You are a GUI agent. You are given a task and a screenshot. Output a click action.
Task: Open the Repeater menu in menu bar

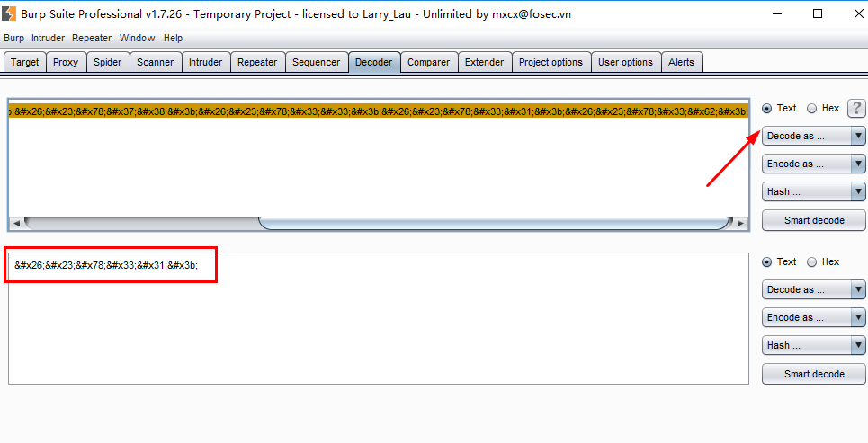tap(92, 38)
